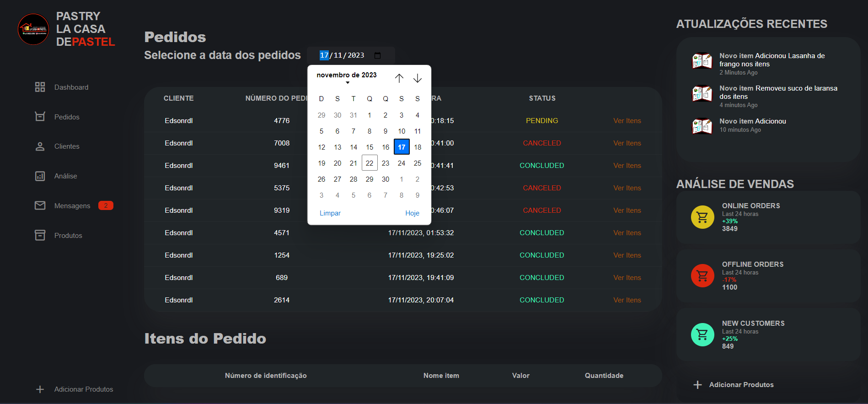Go to next month with down arrow
The width and height of the screenshot is (868, 404).
(x=418, y=78)
